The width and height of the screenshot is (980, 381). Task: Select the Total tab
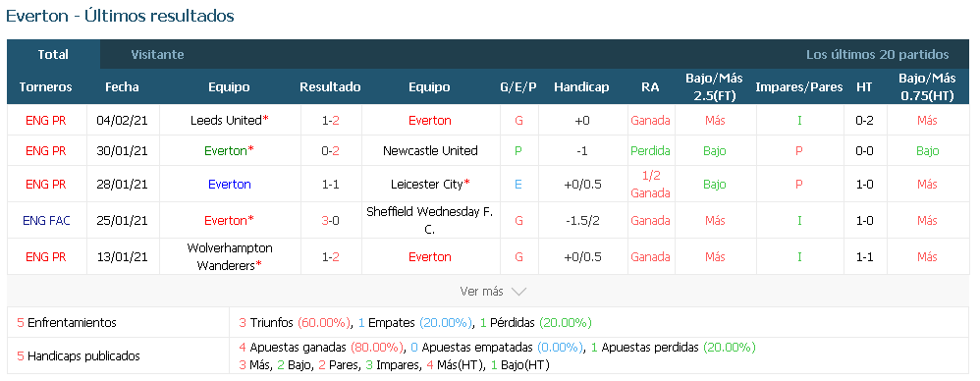tap(53, 54)
